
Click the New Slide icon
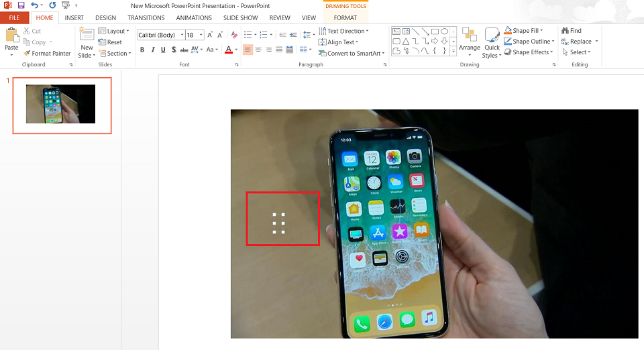click(x=87, y=35)
